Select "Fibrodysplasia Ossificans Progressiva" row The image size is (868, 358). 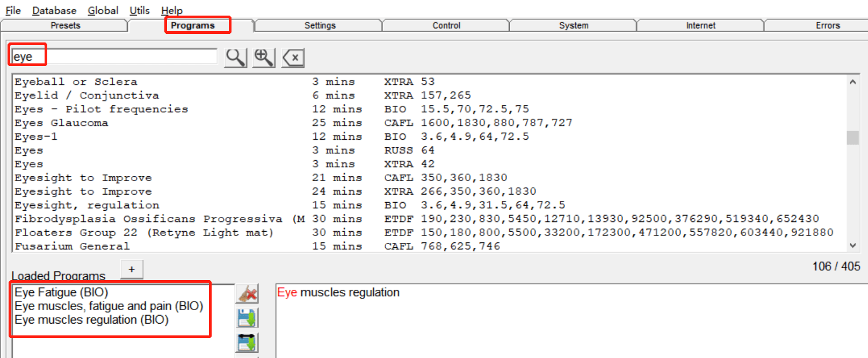429,219
